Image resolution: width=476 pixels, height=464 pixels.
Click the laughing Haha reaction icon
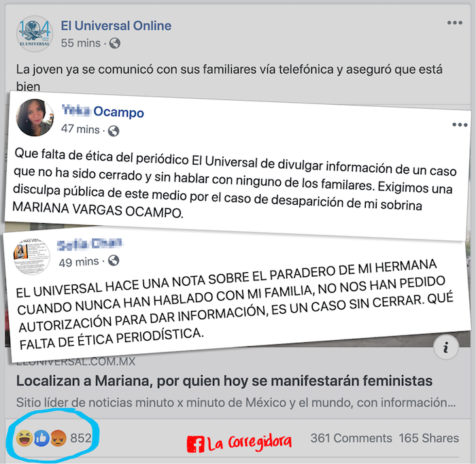coord(24,438)
